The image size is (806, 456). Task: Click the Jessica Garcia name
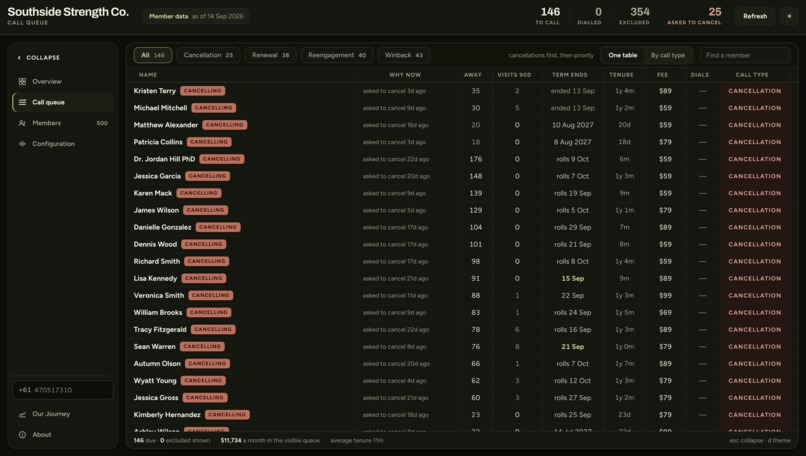click(x=157, y=176)
